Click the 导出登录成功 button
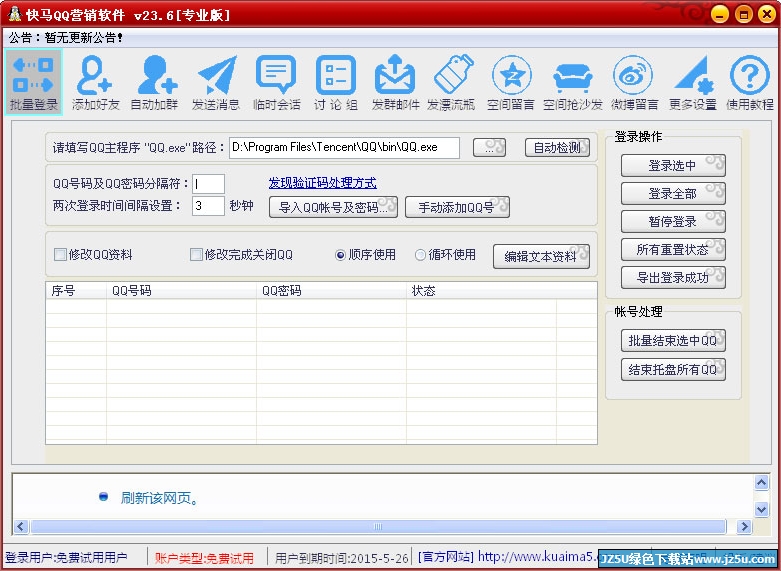Image resolution: width=781 pixels, height=571 pixels. coord(673,278)
